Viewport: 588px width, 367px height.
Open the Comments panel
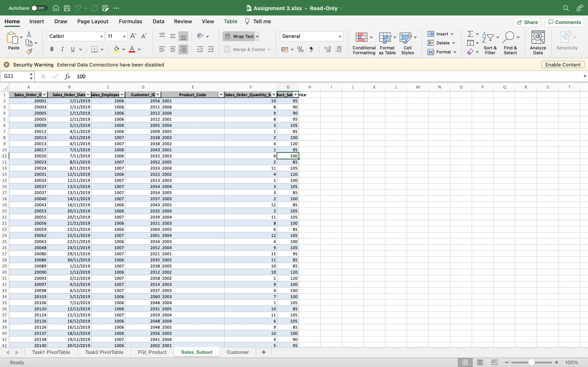[x=564, y=22]
